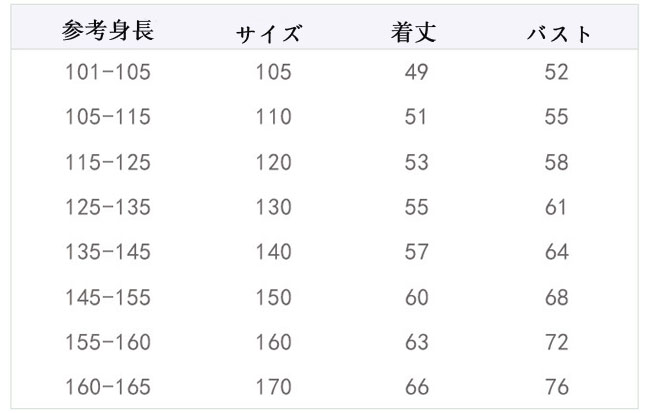Click the バスト value 64
Image resolution: width=650 pixels, height=413 pixels.
(x=557, y=253)
